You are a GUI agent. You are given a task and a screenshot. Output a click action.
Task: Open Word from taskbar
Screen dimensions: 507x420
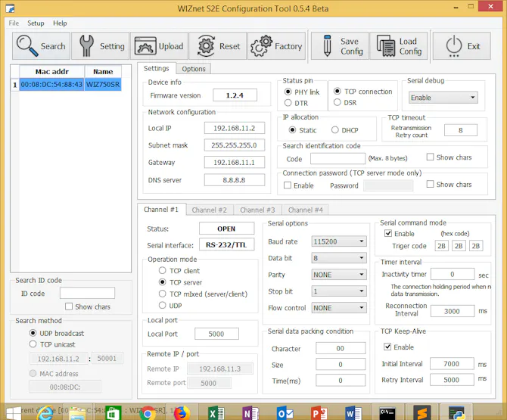tap(353, 413)
